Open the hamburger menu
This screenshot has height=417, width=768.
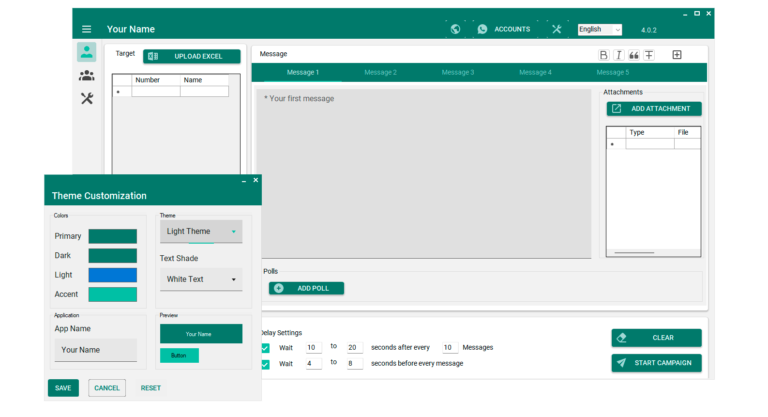tap(87, 29)
